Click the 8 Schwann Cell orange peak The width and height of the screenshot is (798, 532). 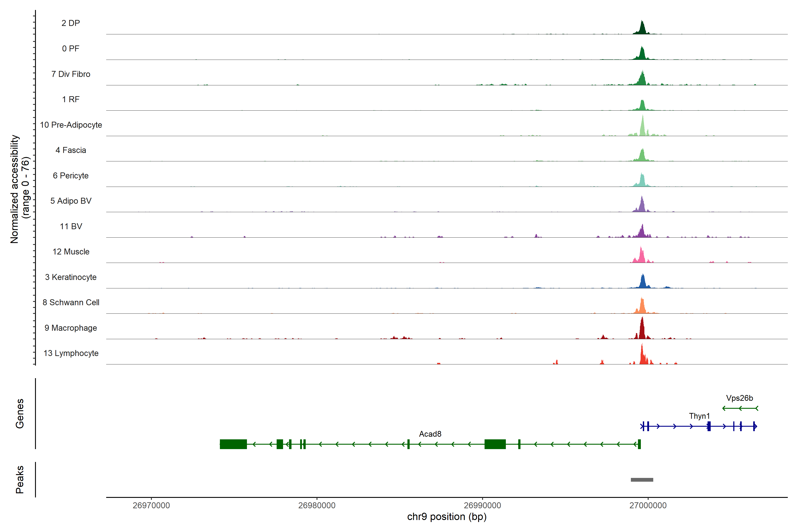pos(642,307)
